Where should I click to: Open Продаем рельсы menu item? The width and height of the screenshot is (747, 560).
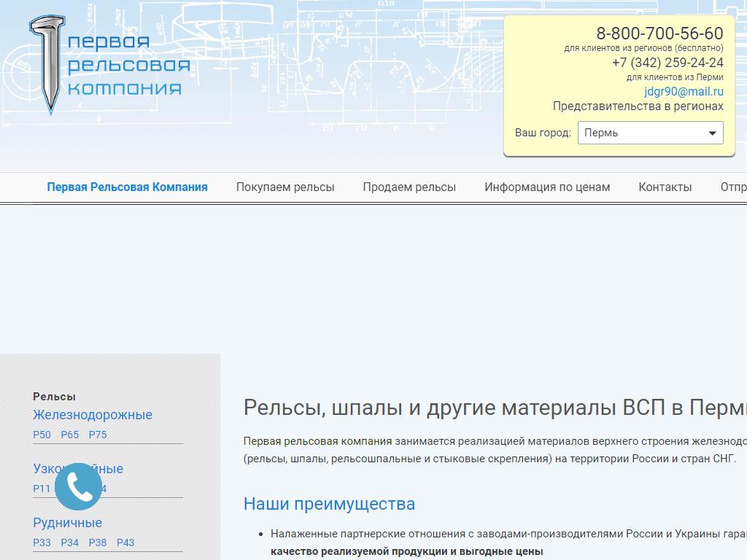(x=409, y=187)
